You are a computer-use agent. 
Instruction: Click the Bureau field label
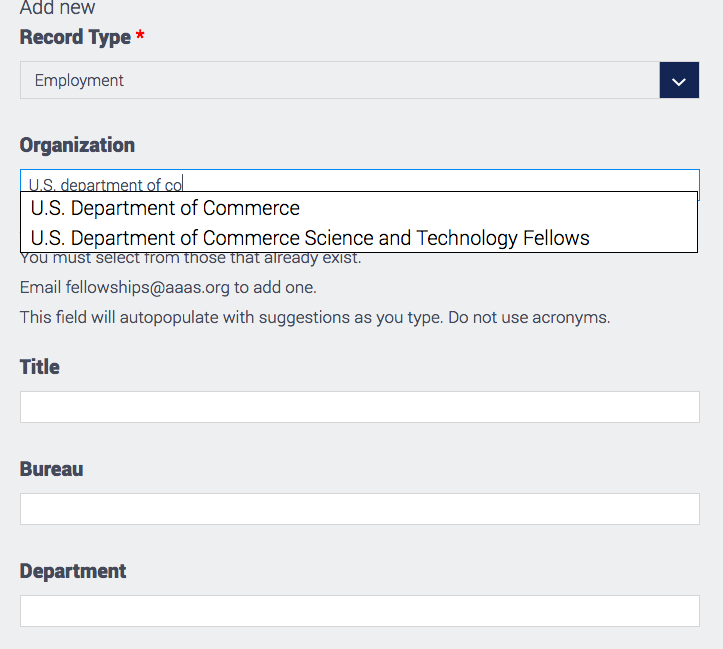coord(51,469)
